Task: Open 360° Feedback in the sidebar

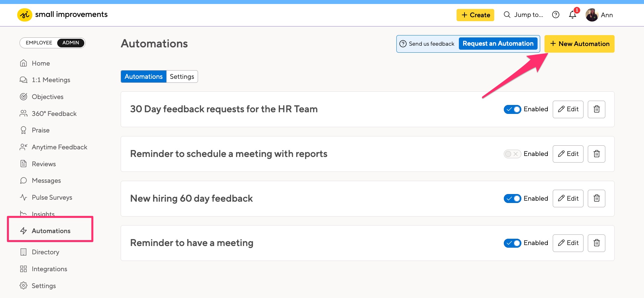Action: [54, 114]
